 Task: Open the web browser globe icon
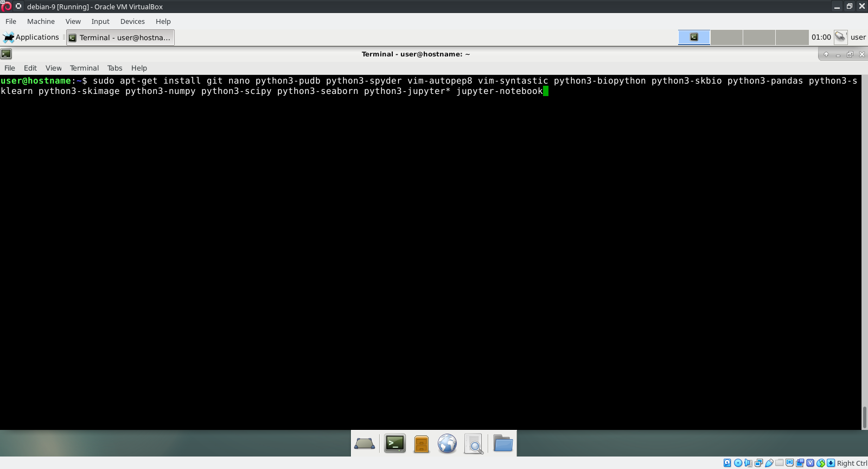point(447,443)
